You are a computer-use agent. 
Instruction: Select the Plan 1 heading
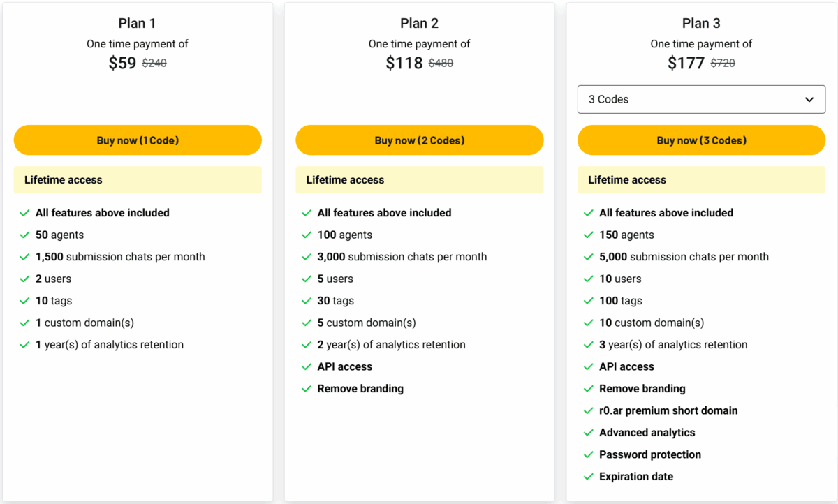[x=138, y=23]
